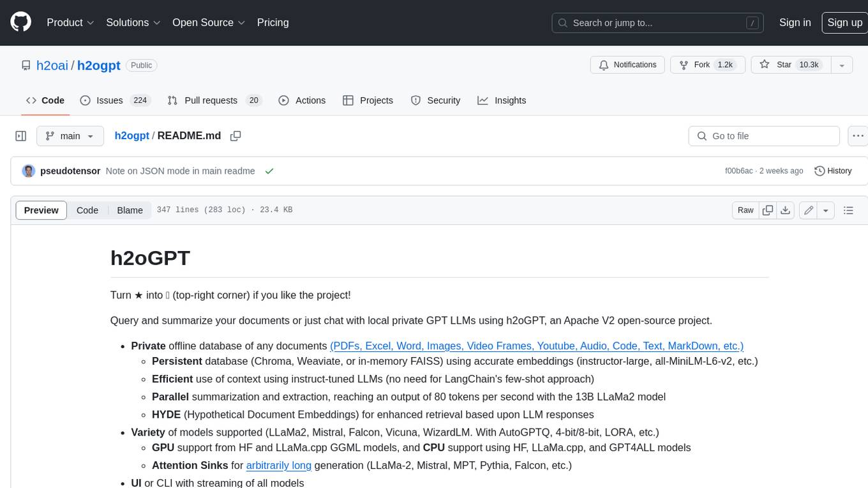Click the pull requests count 20 badge
Screen dimensions: 868x488
tap(254, 100)
